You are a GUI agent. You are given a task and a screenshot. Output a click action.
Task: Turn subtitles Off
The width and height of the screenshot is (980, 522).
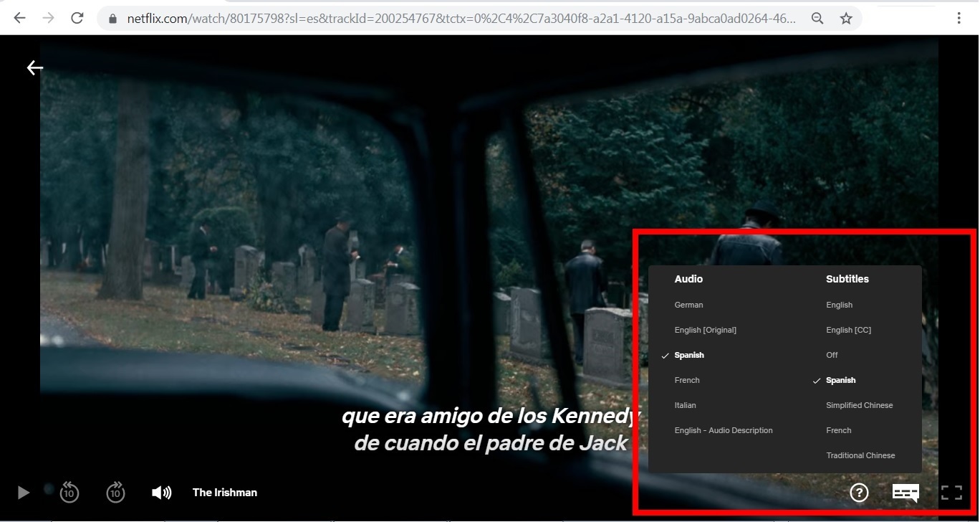832,355
